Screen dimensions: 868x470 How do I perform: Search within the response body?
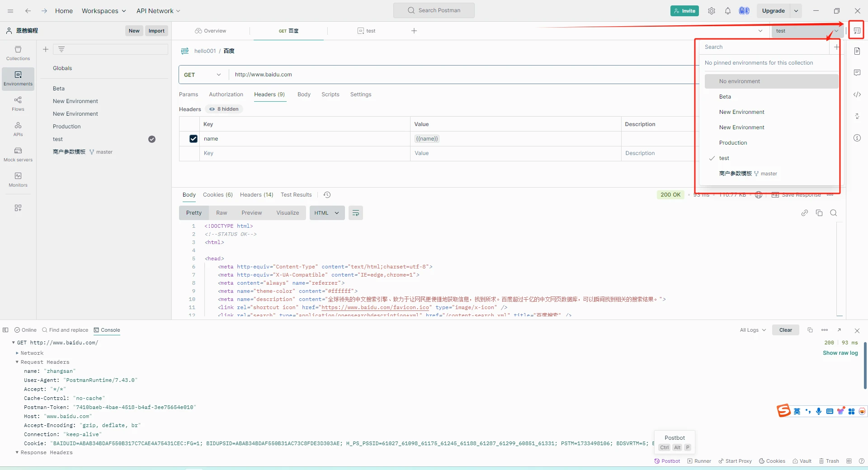pyautogui.click(x=834, y=213)
